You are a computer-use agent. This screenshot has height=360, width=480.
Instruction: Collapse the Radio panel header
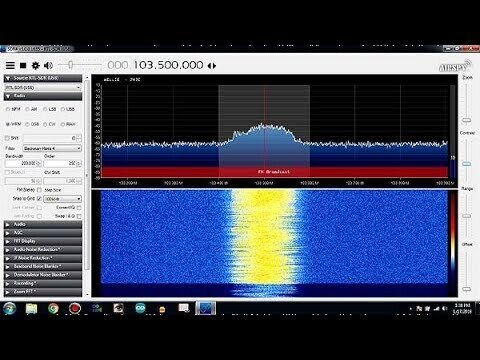coord(43,96)
